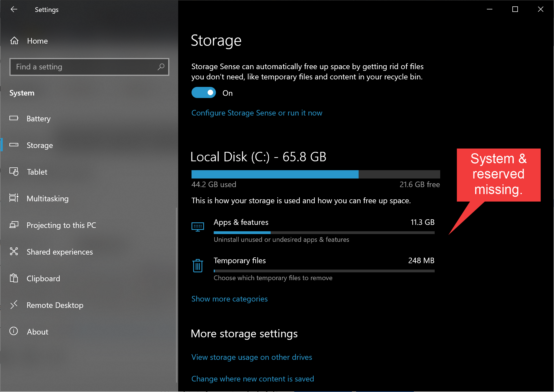Click Change where new content is saved
554x392 pixels.
coord(253,379)
